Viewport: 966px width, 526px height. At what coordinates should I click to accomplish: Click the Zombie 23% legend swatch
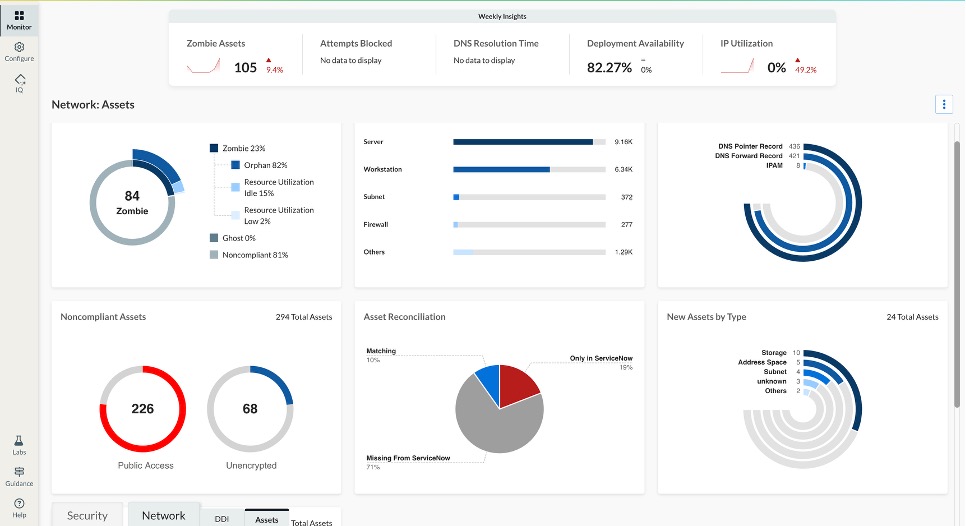point(214,148)
